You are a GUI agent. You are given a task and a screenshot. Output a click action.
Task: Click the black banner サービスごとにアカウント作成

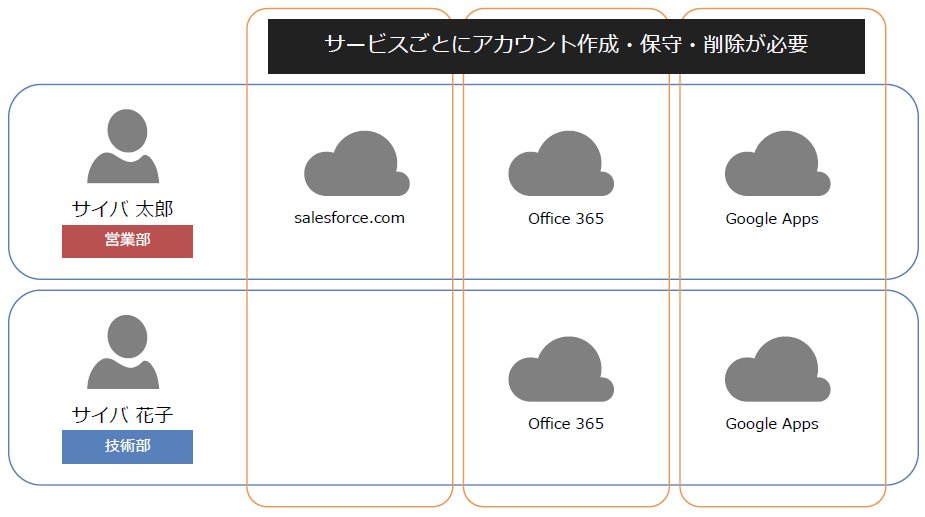tap(566, 46)
